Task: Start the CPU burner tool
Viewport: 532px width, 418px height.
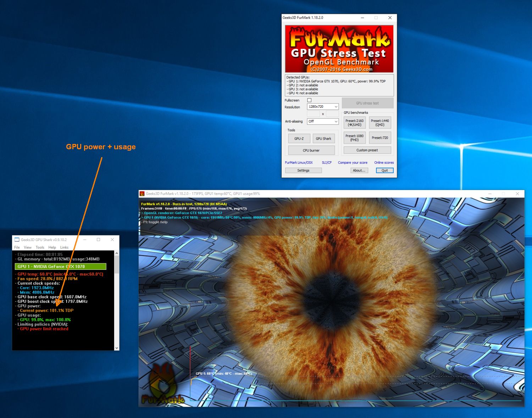Action: [311, 150]
